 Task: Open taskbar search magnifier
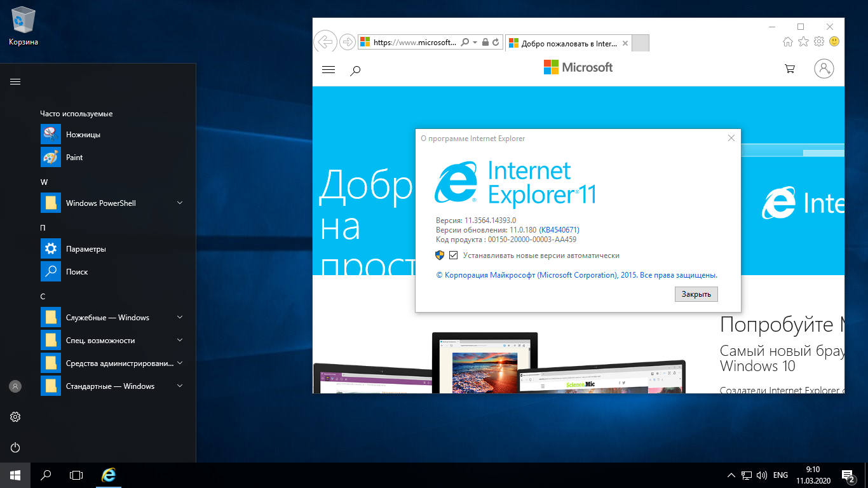[46, 475]
